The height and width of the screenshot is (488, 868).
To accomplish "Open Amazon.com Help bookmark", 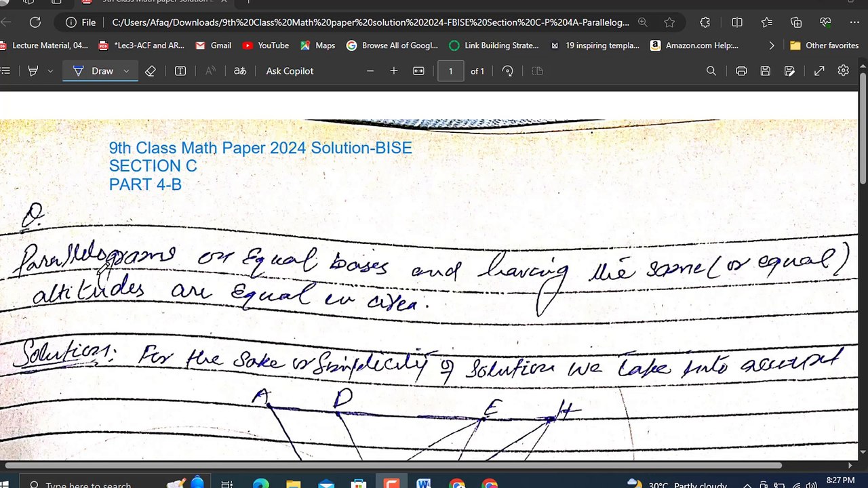I will pyautogui.click(x=694, y=45).
